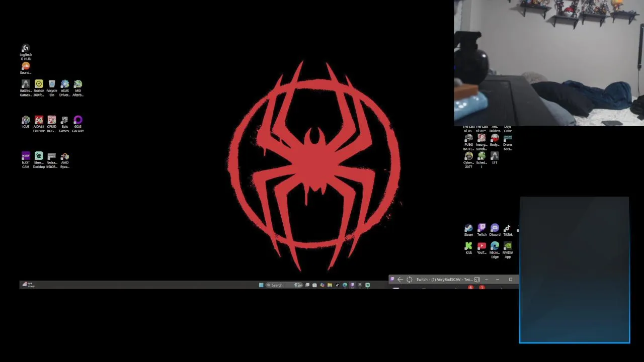This screenshot has height=362, width=644.
Task: Open the Battlestate Games launcher shortcut
Action: (x=26, y=88)
